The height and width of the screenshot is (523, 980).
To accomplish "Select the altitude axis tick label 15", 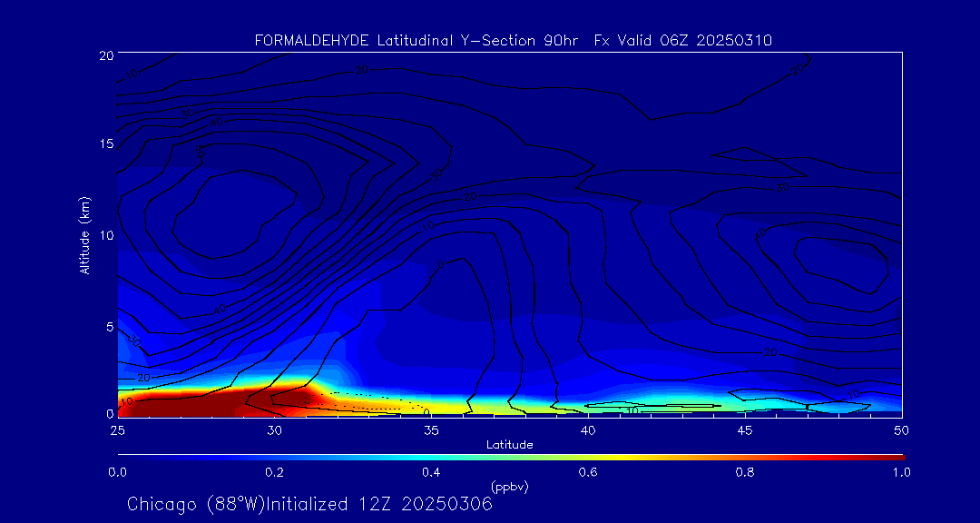I will click(105, 143).
